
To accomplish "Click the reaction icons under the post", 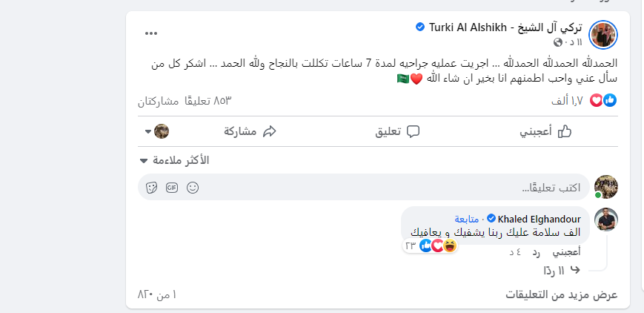I will 602,100.
